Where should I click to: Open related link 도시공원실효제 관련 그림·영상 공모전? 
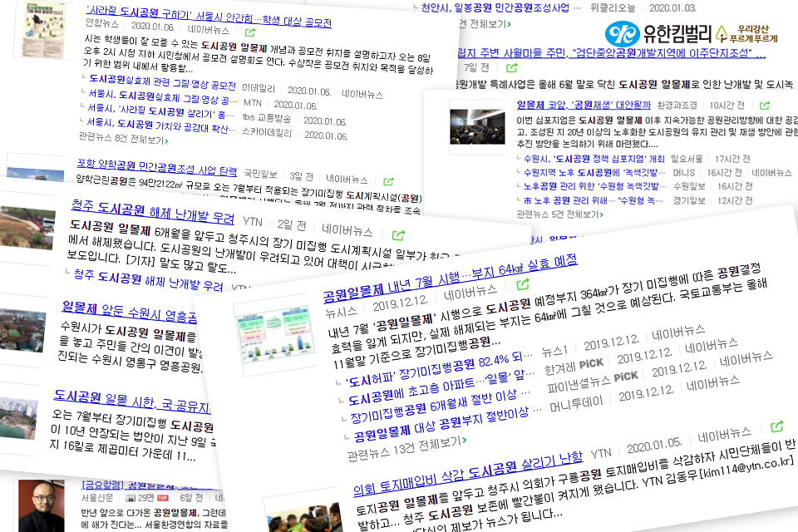point(163,82)
